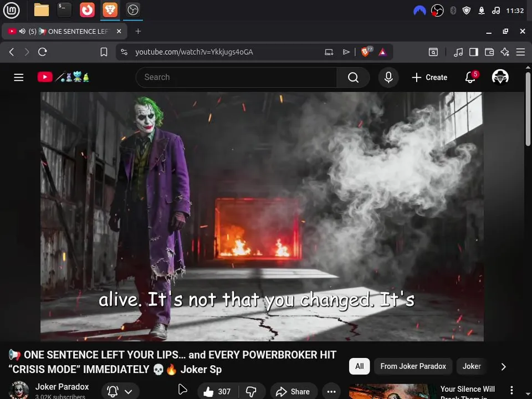Toggle the browser sidebar panel
Viewport: 532px width, 399px height.
tap(474, 52)
